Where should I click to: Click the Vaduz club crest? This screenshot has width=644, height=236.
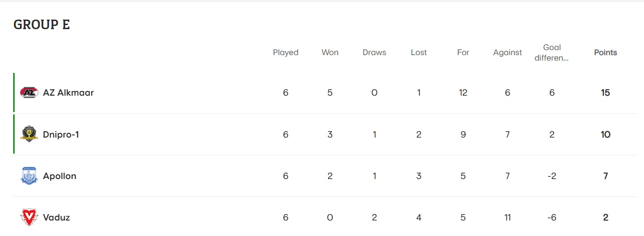(x=29, y=217)
